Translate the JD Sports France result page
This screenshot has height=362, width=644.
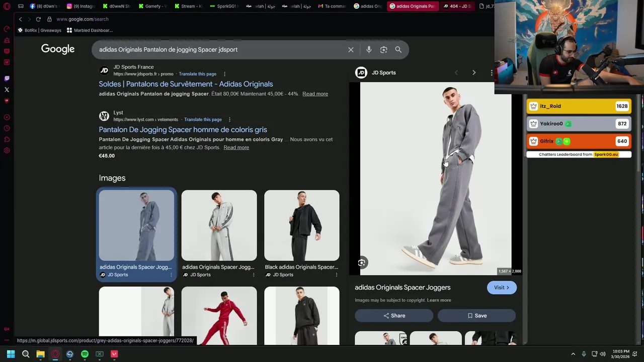(197, 74)
